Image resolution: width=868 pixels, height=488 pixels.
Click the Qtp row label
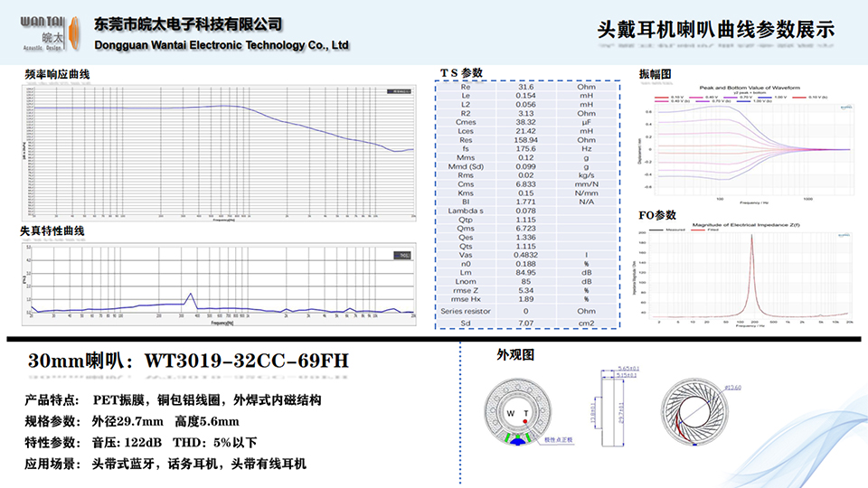466,220
